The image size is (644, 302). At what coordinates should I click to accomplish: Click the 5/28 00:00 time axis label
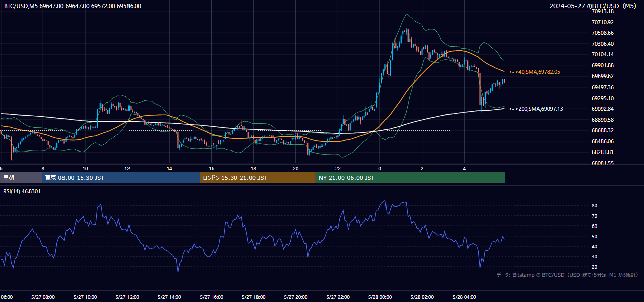379,297
